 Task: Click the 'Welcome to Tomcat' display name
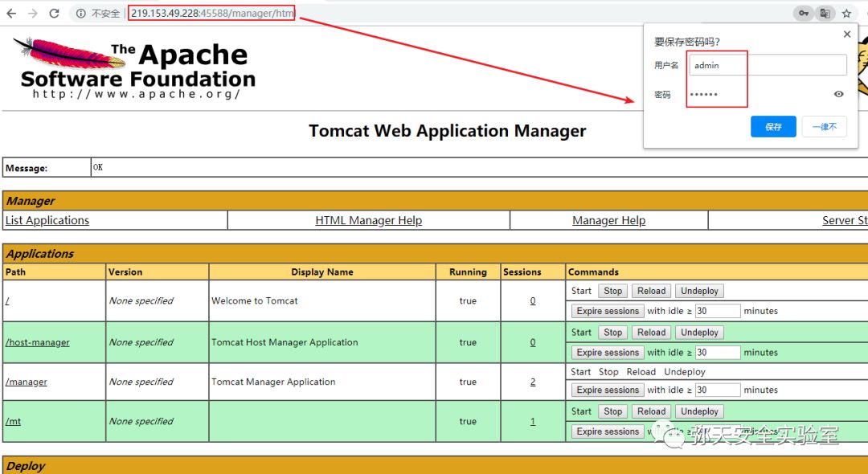(255, 300)
